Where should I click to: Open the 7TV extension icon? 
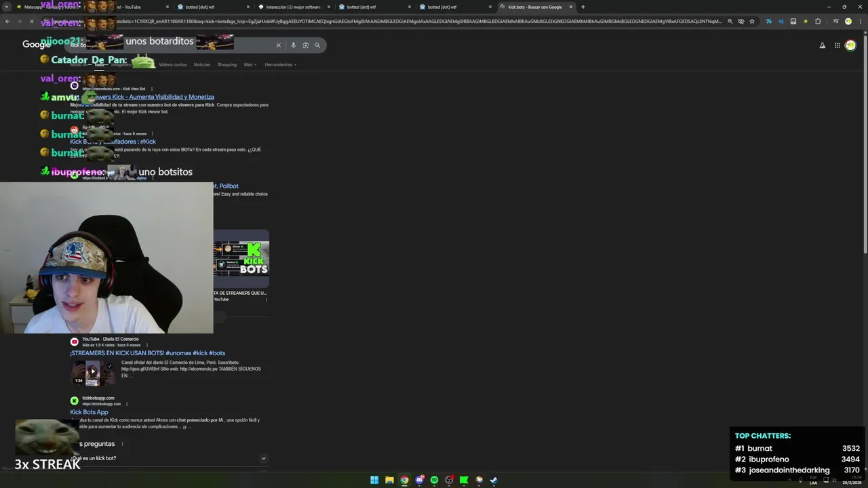click(x=768, y=21)
